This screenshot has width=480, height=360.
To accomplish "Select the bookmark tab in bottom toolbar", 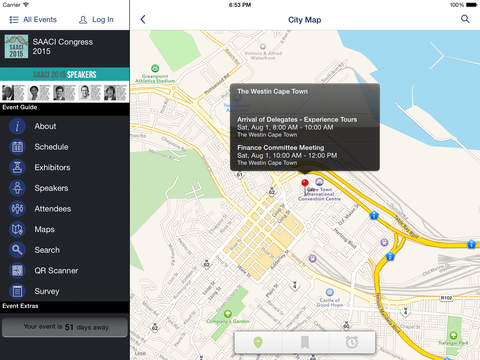I will coord(305,342).
